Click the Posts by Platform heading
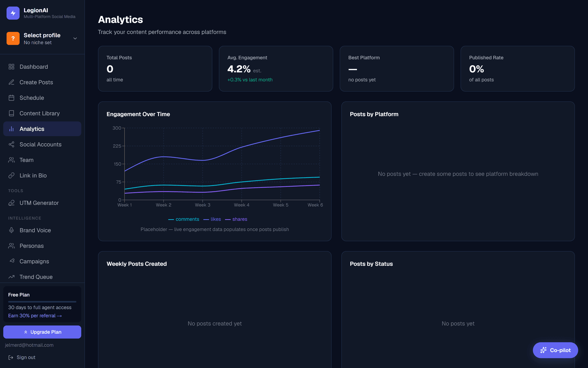Image resolution: width=588 pixels, height=368 pixels. 374,114
